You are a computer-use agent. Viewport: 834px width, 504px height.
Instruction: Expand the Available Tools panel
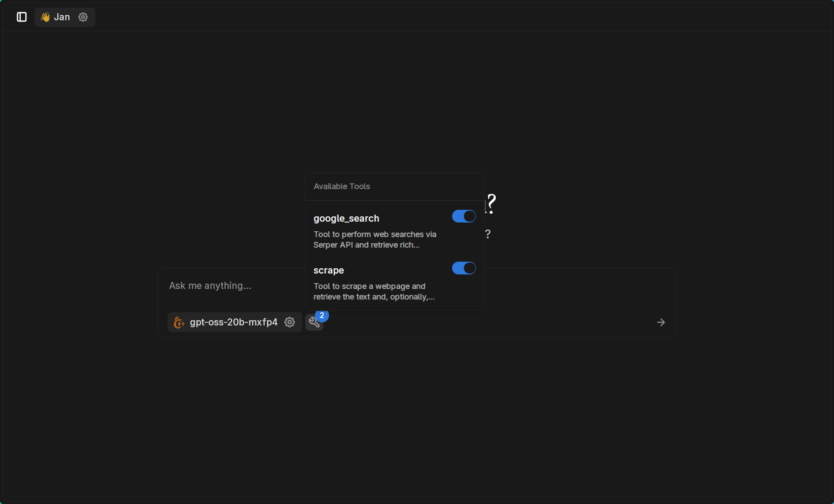314,322
